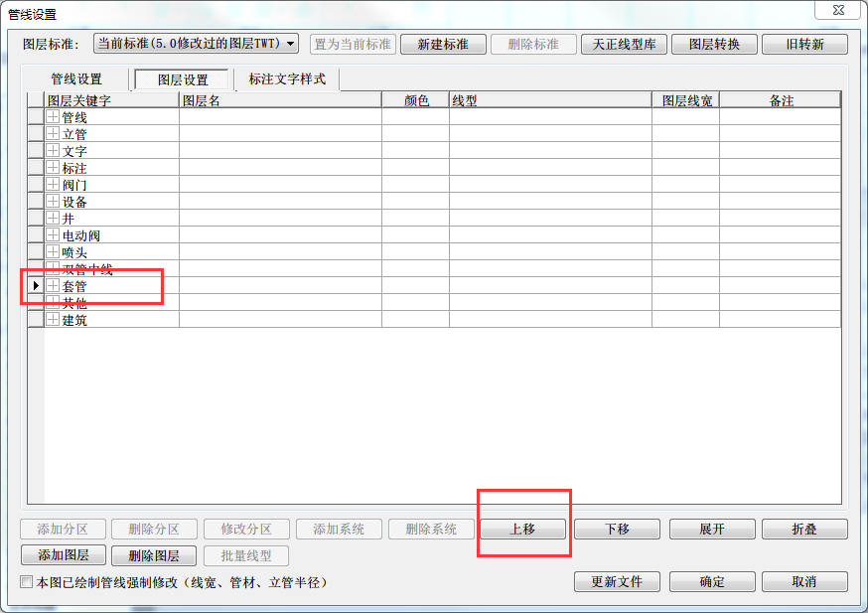Cancel the dialog with 取消
This screenshot has height=613, width=868.
[804, 581]
